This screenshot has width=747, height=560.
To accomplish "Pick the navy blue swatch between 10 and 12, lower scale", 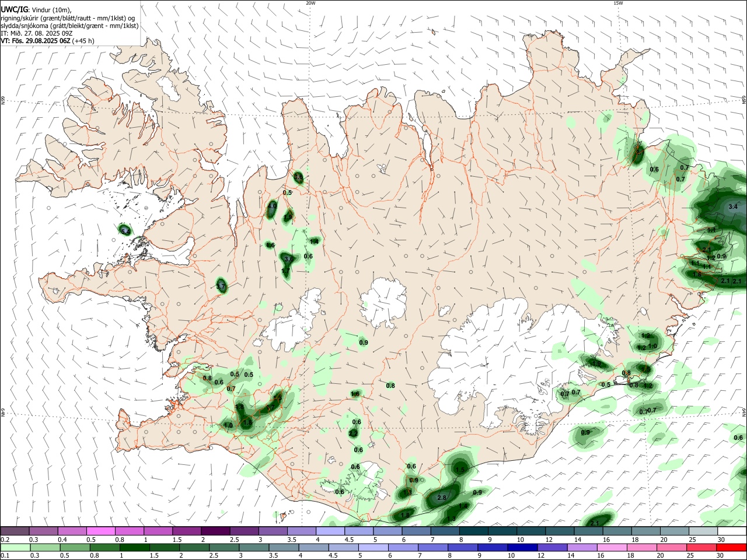I will pyautogui.click(x=522, y=547).
